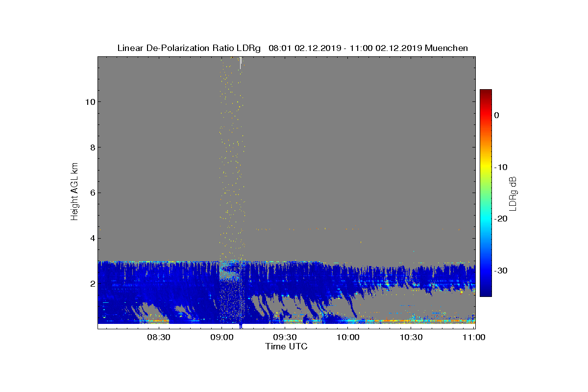Viewport: 588px width, 392px height.
Task: Click the LDRg color scale bar
Action: pyautogui.click(x=486, y=193)
